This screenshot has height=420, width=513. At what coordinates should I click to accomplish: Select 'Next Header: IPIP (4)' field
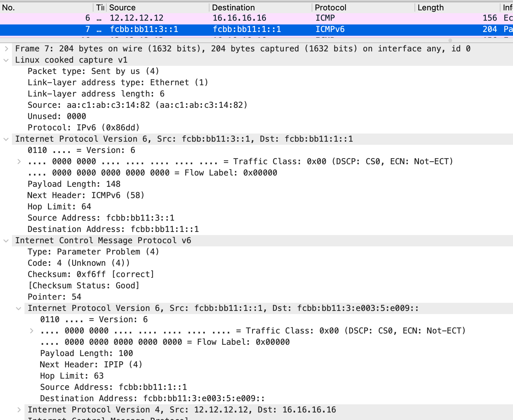91,365
